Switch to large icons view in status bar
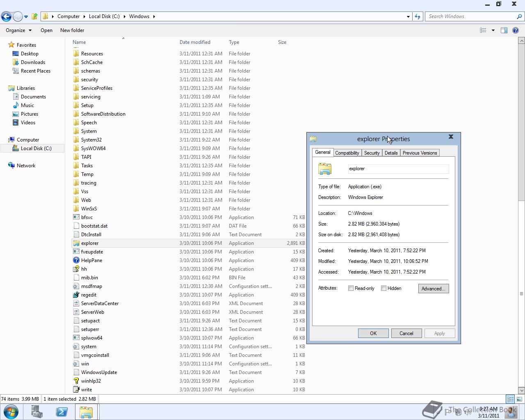This screenshot has width=525, height=420. point(519,399)
